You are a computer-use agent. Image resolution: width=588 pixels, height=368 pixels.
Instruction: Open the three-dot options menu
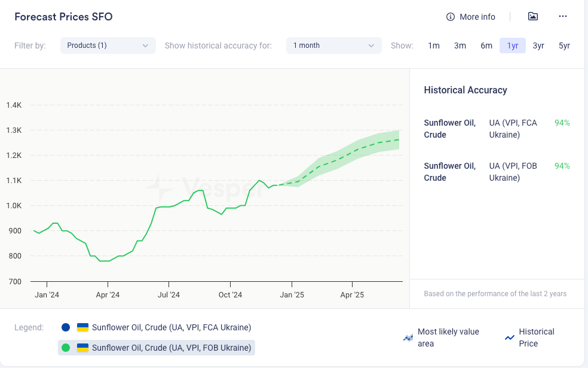click(562, 17)
